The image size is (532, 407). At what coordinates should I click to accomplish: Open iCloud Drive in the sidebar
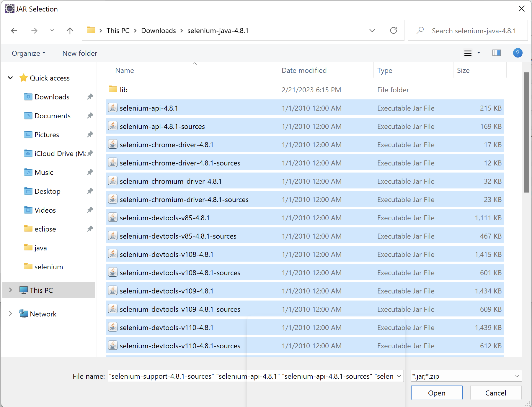(60, 154)
